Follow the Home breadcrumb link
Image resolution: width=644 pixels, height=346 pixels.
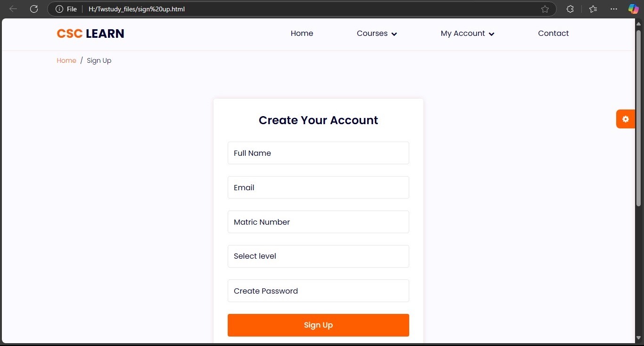point(66,60)
